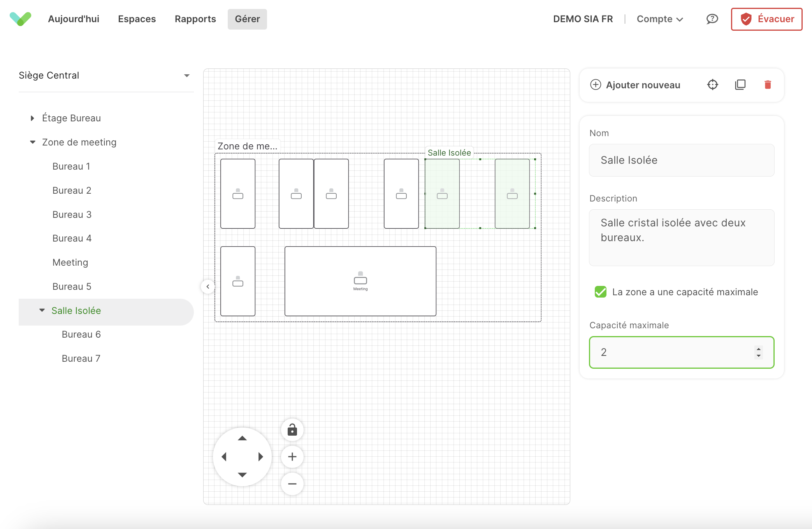Select Bureau 4 in the tree
812x529 pixels.
[x=72, y=238]
